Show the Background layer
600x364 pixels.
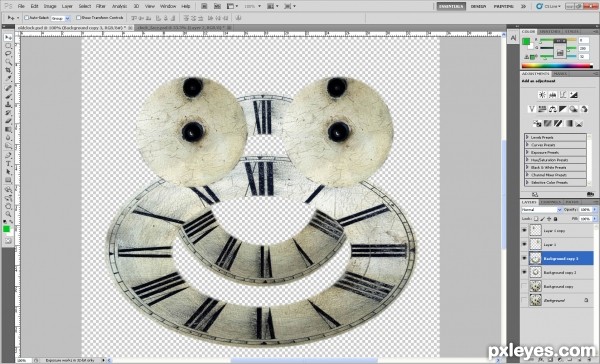pos(524,300)
